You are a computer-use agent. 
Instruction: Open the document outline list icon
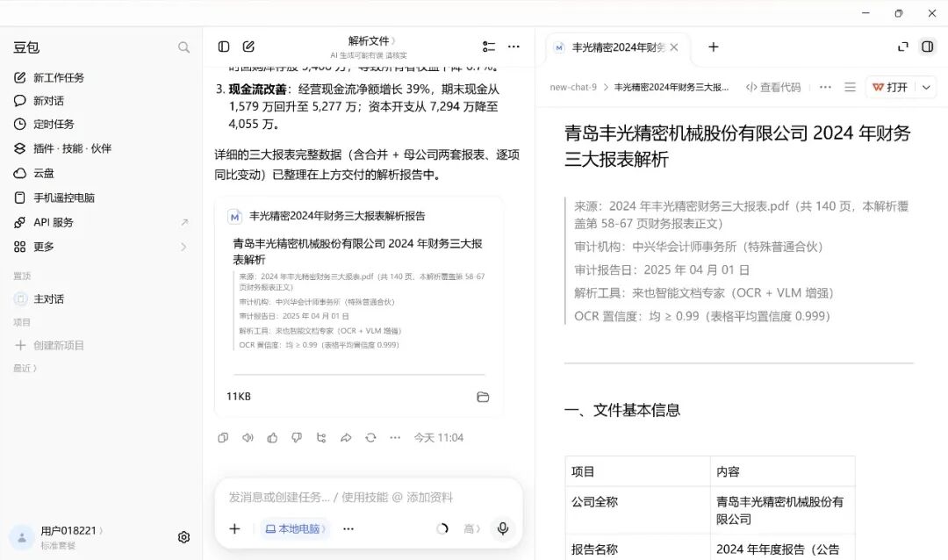[850, 87]
